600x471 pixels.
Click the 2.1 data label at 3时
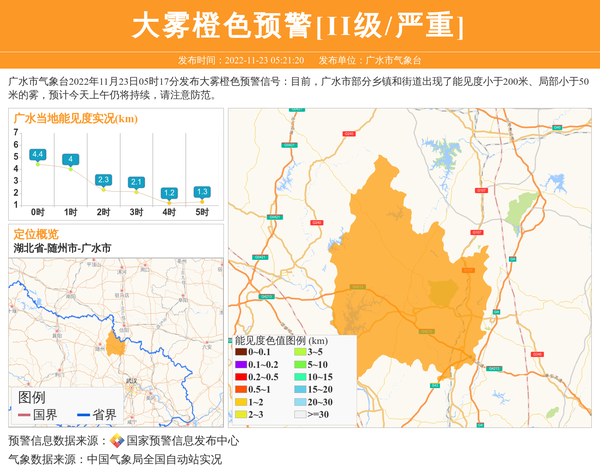136,182
